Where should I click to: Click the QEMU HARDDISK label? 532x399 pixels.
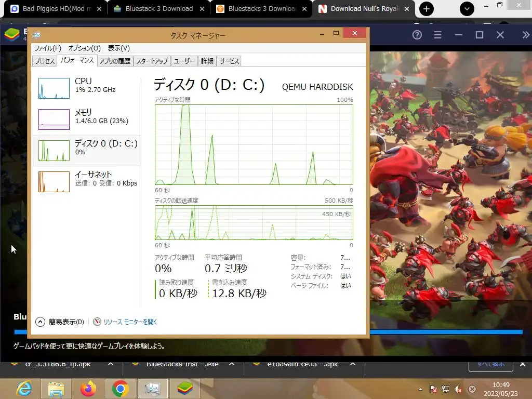click(x=317, y=87)
